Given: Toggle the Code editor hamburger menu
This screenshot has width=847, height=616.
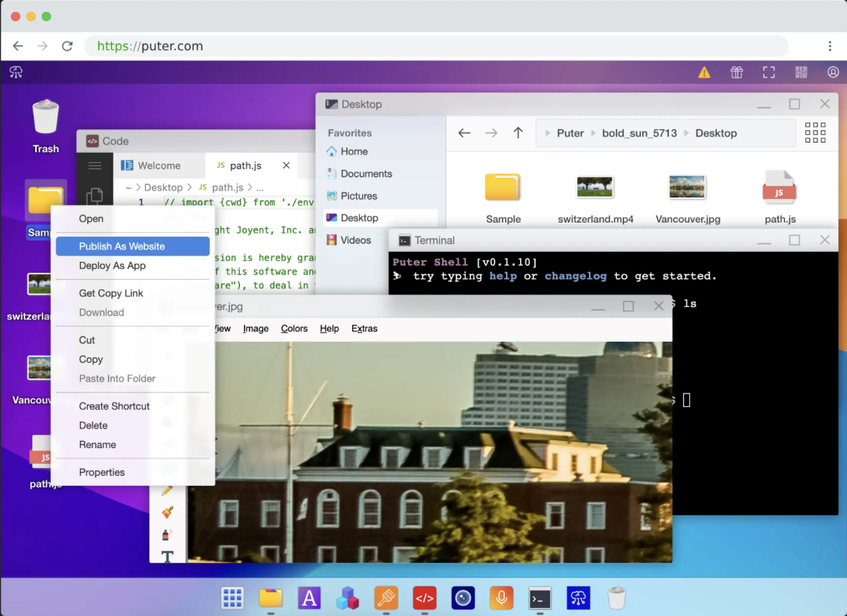Looking at the screenshot, I should click(x=95, y=165).
